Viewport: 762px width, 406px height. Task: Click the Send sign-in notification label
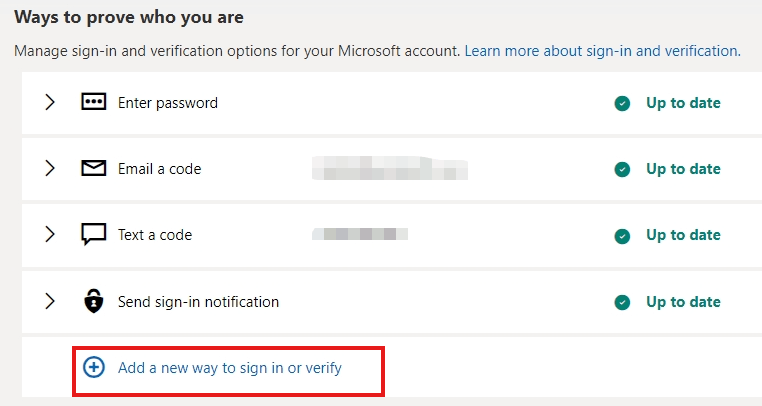point(198,301)
